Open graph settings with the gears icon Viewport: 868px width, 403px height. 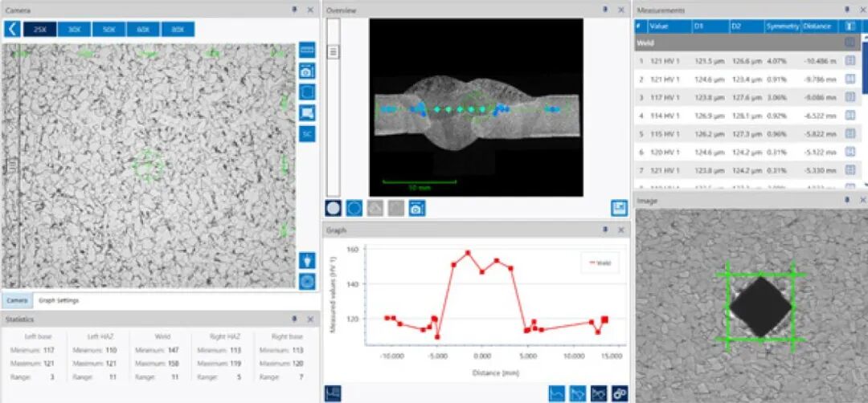(x=620, y=393)
